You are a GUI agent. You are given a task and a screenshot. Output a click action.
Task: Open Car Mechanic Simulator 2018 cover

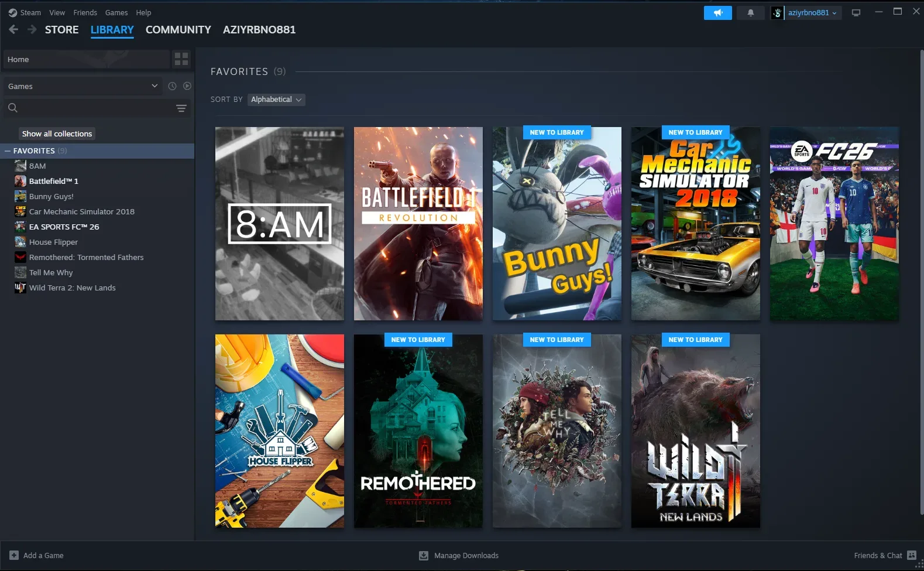pyautogui.click(x=696, y=224)
